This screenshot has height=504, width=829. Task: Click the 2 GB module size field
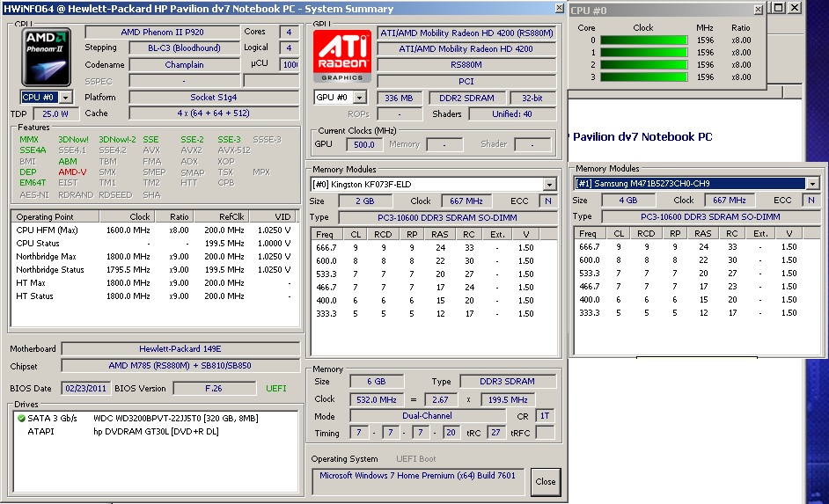tap(365, 201)
